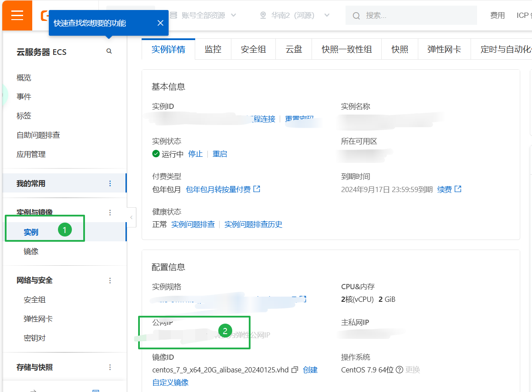Click the help question-mark beside CentOS 7.9
This screenshot has height=392, width=532.
pos(399,370)
